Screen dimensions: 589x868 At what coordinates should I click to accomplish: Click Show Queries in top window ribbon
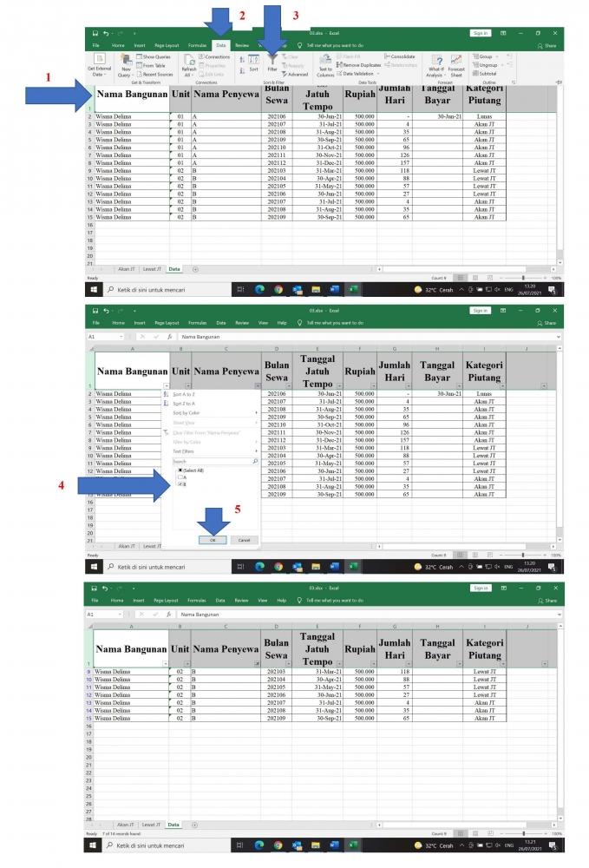click(154, 56)
